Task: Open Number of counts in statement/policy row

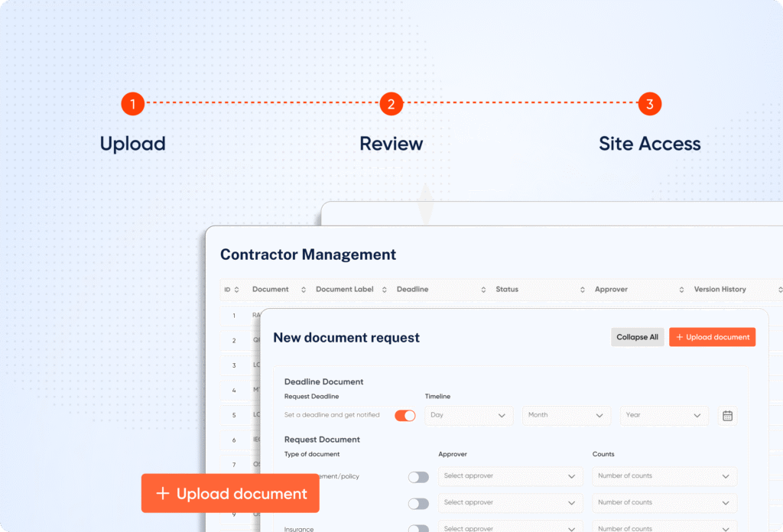Action: coord(664,476)
